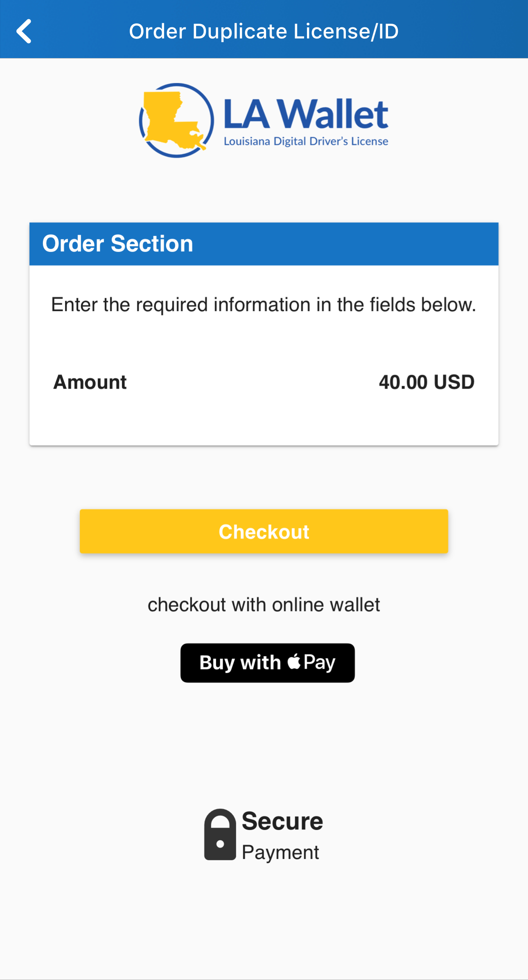Tap the back arrow in the header
Screen dimensions: 528x980
pyautogui.click(x=24, y=31)
